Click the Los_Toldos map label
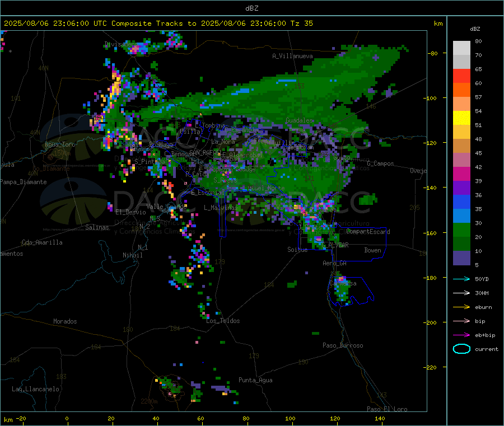 [223, 321]
